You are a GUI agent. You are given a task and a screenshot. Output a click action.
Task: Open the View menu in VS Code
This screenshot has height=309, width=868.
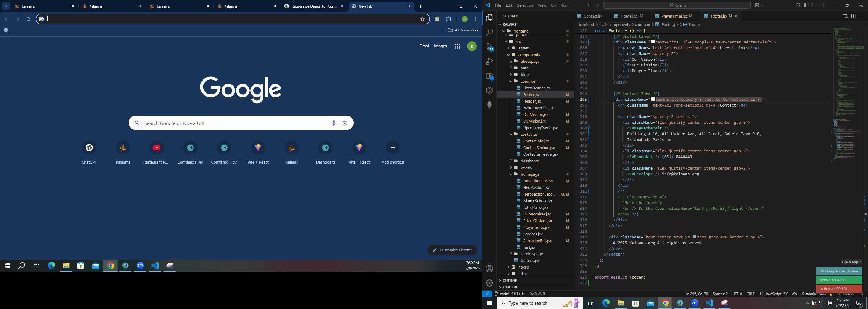pyautogui.click(x=542, y=5)
